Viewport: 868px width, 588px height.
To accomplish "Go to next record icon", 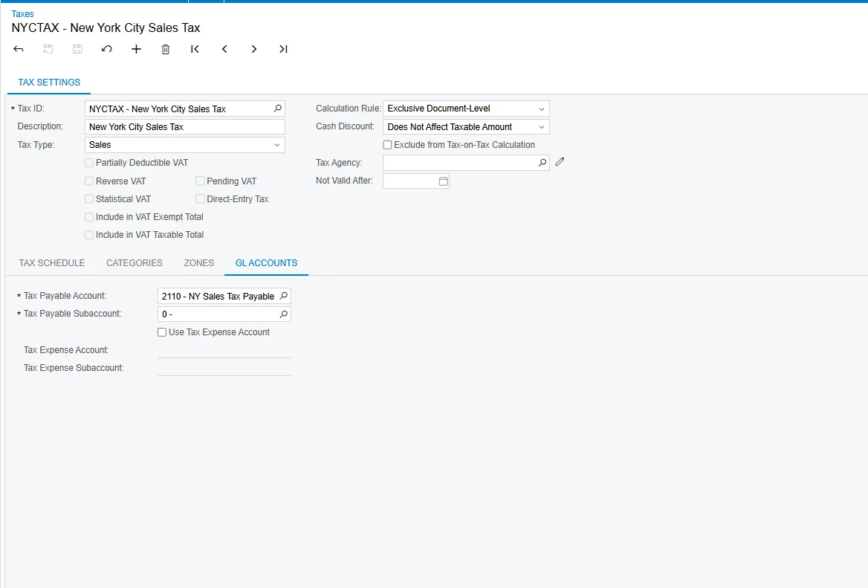I will point(253,49).
